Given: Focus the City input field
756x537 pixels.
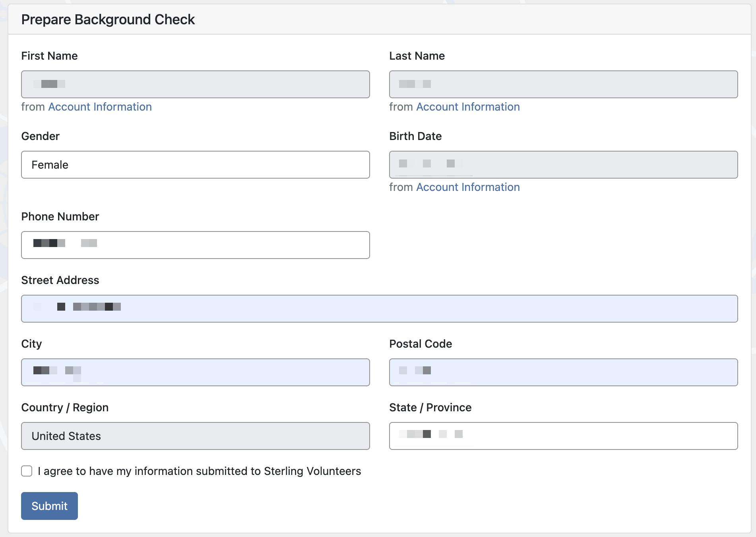Looking at the screenshot, I should [x=196, y=372].
